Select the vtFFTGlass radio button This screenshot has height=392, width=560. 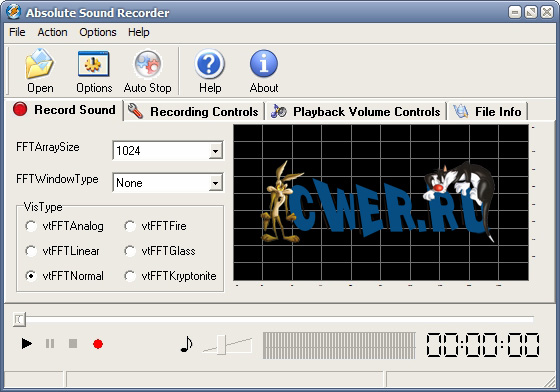[130, 251]
